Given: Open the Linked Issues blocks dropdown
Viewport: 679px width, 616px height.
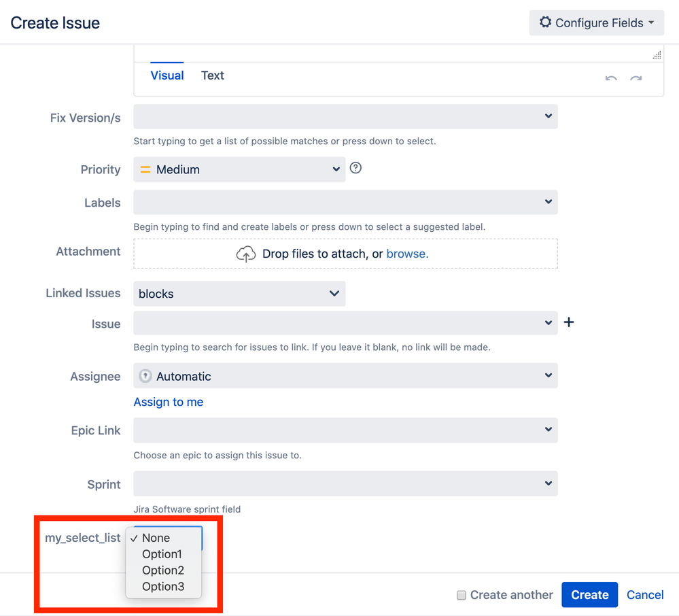Looking at the screenshot, I should pyautogui.click(x=239, y=294).
